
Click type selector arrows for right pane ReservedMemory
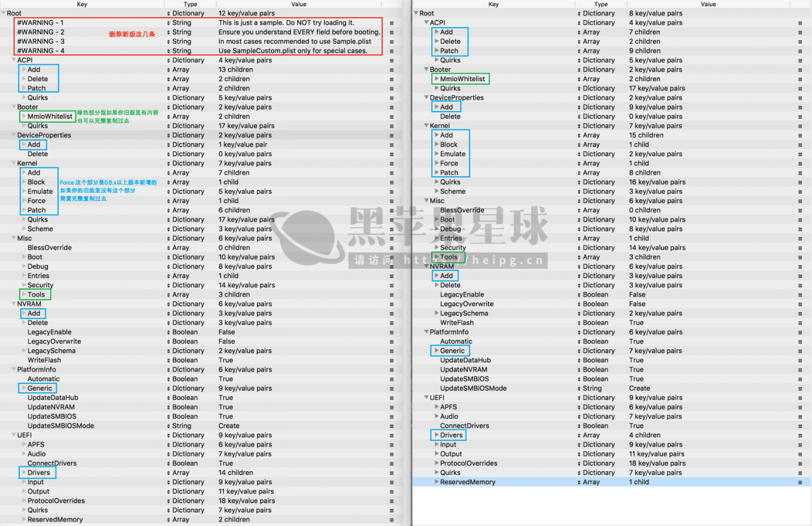click(579, 483)
